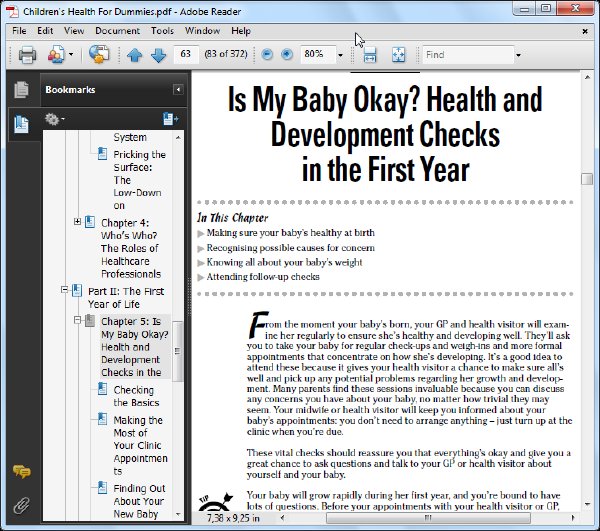Expand the Chapter 4 bookmark
The image size is (600, 531).
coord(77,222)
